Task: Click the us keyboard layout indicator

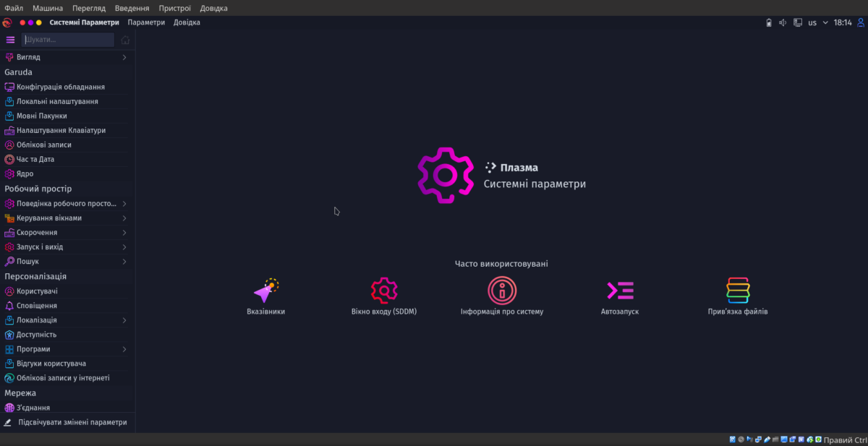Action: [812, 22]
